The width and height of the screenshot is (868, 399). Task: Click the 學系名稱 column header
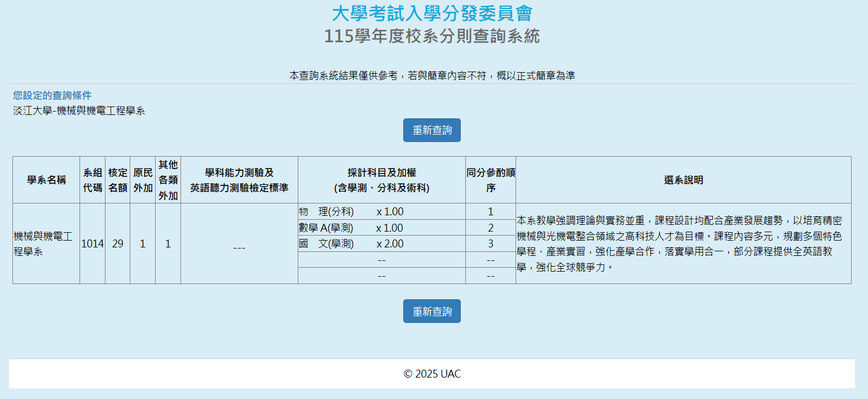pyautogui.click(x=46, y=180)
